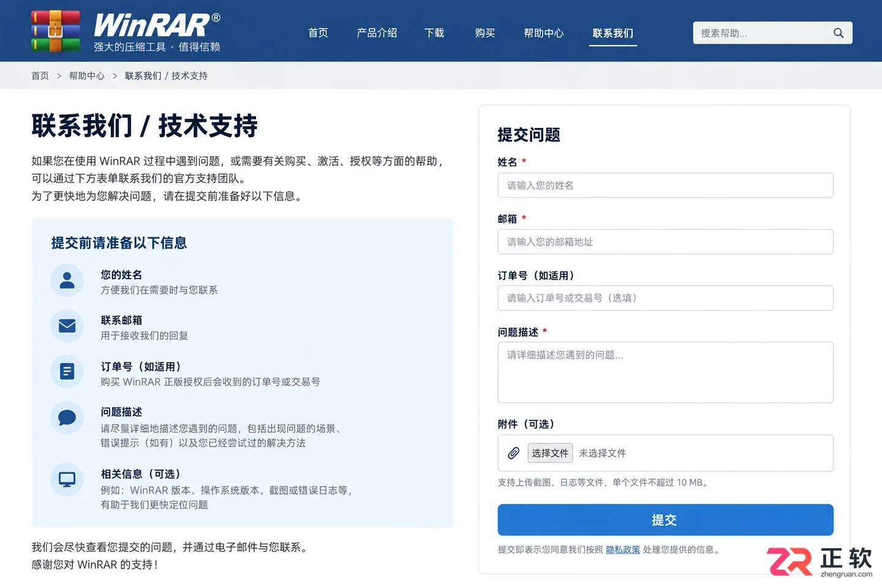882x588 pixels.
Task: Go to the 下载 menu item
Action: pos(434,33)
